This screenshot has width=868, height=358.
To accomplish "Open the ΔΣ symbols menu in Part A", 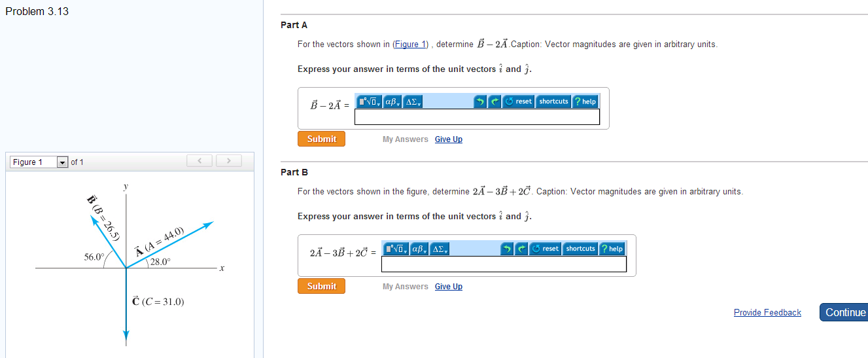I will coord(413,101).
